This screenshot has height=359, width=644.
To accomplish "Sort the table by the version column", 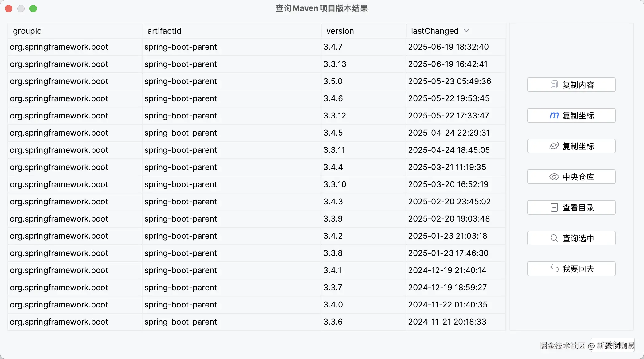I will 340,31.
